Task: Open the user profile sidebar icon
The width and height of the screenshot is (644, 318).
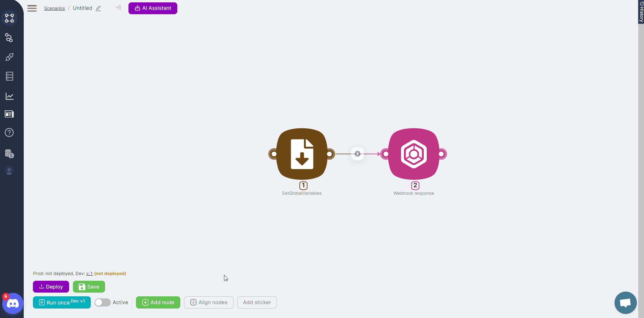Action: click(9, 171)
